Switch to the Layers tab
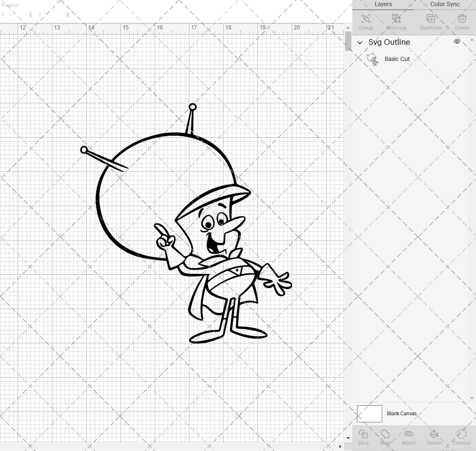476x451 pixels. [x=383, y=4]
